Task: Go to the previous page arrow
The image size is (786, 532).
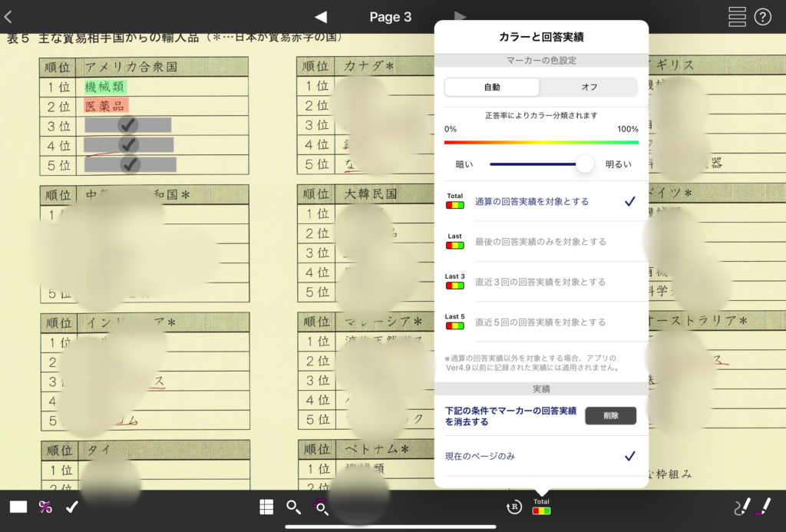Action: (321, 17)
